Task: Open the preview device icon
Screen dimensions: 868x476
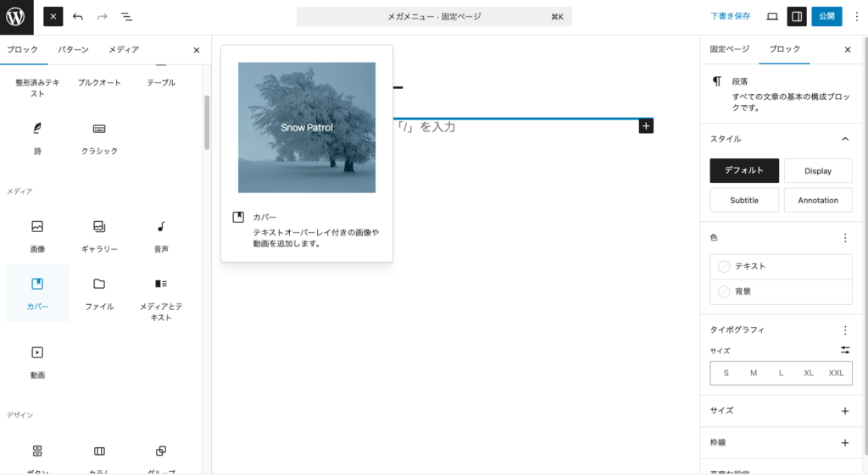Action: pos(772,17)
